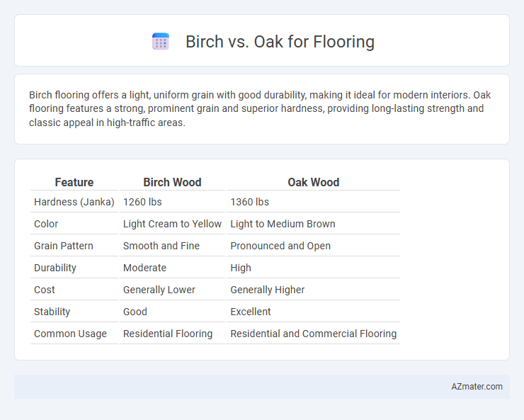
Task: Open the AZmater.com footer link
Action: (477, 386)
